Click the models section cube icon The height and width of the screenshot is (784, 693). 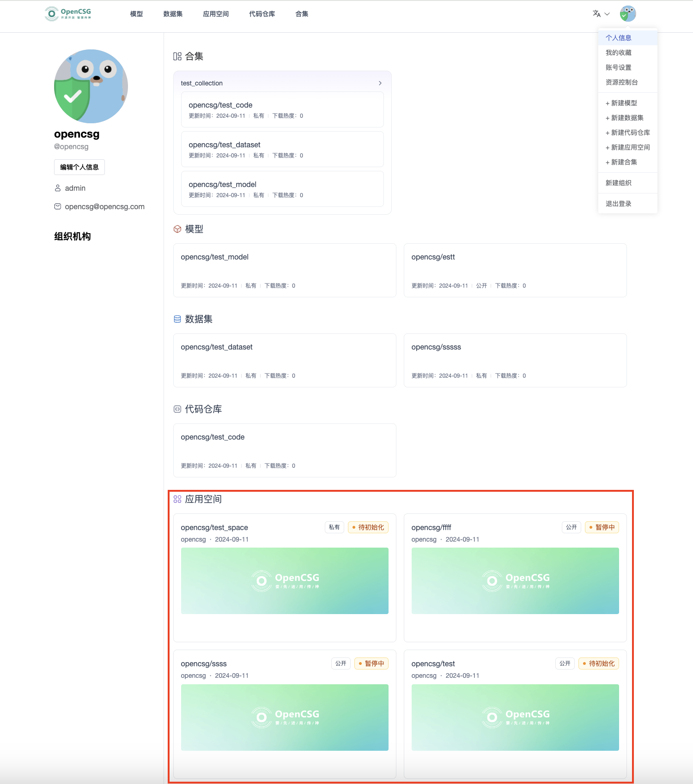177,229
